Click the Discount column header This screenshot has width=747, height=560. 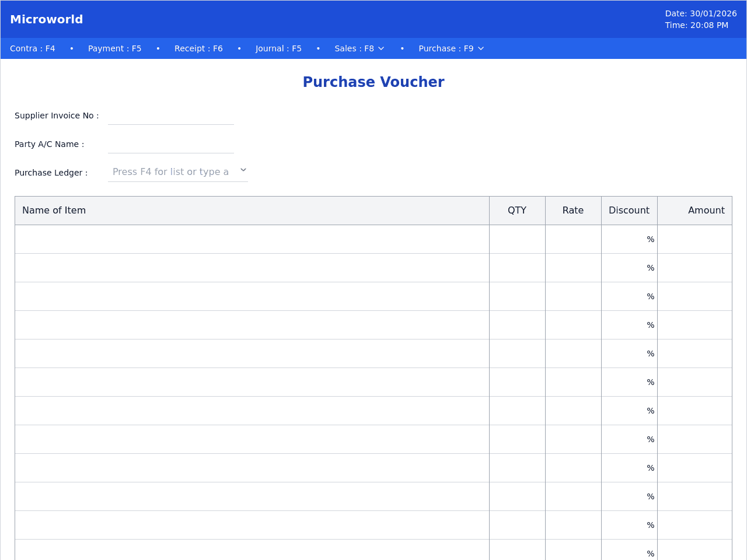click(x=629, y=211)
